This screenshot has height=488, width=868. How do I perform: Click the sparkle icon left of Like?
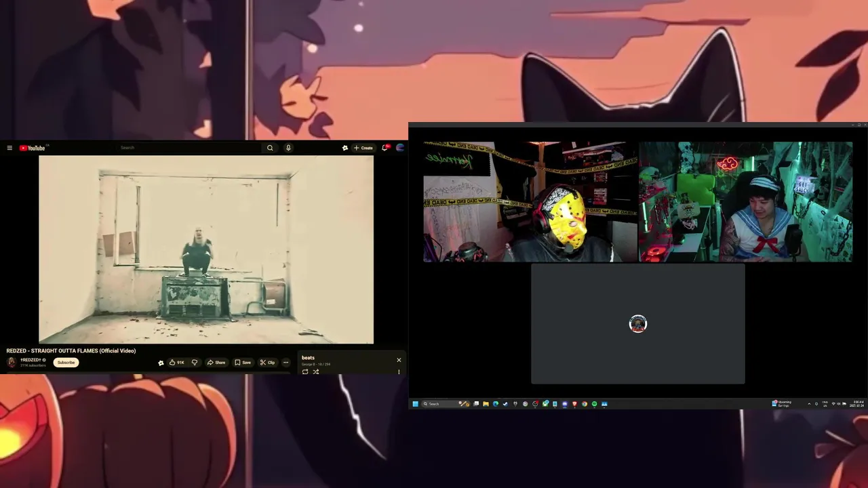point(161,363)
